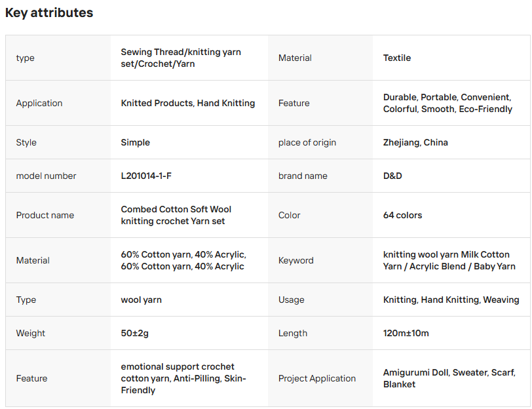This screenshot has height=409, width=532.
Task: Click the 64 colors value
Action: pyautogui.click(x=402, y=215)
